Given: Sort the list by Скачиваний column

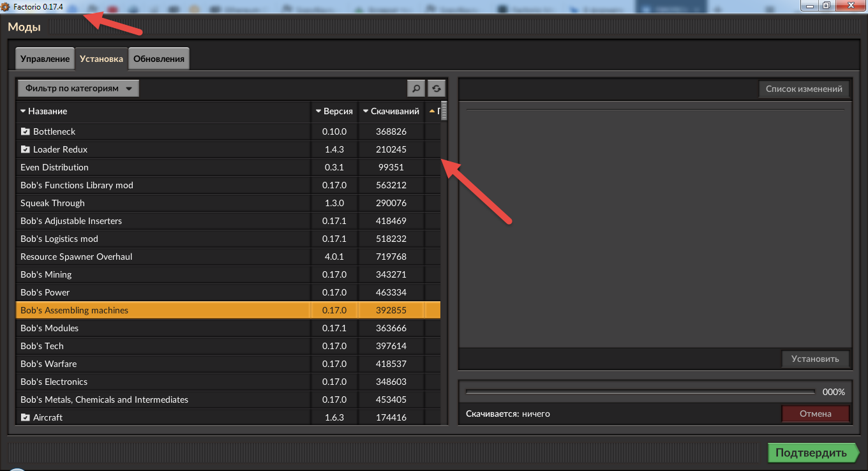Looking at the screenshot, I should (391, 111).
